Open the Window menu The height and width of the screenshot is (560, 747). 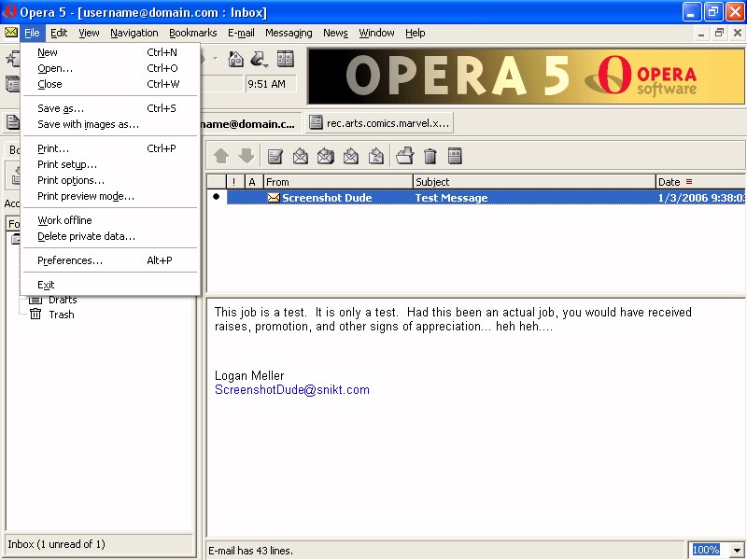pos(376,33)
